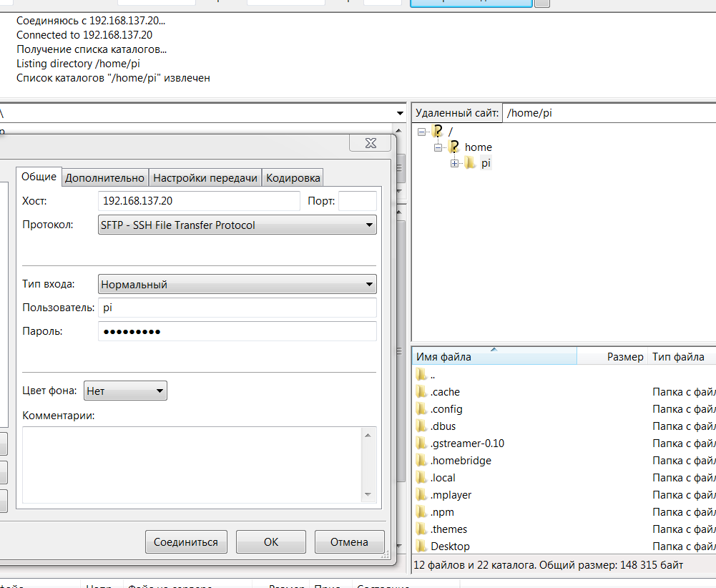This screenshot has width=716, height=588.
Task: Click the Соединиться button
Action: coord(186,542)
